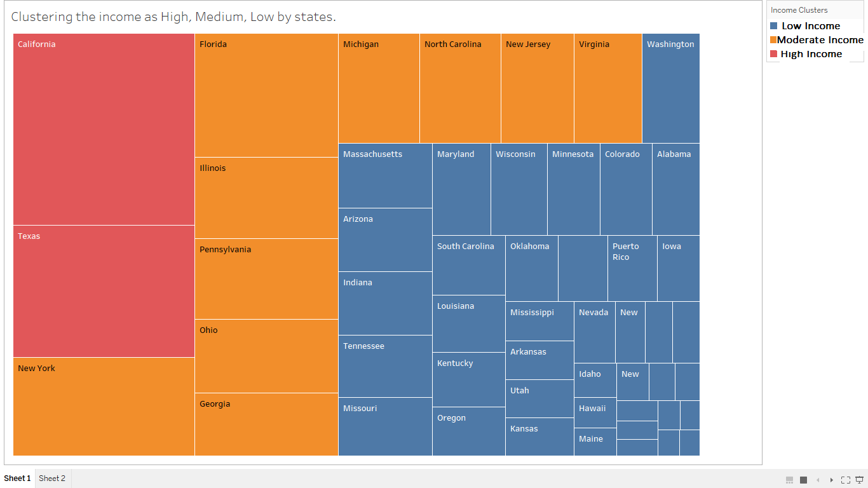The width and height of the screenshot is (868, 488).
Task: Select the Colorado tile
Action: 626,189
